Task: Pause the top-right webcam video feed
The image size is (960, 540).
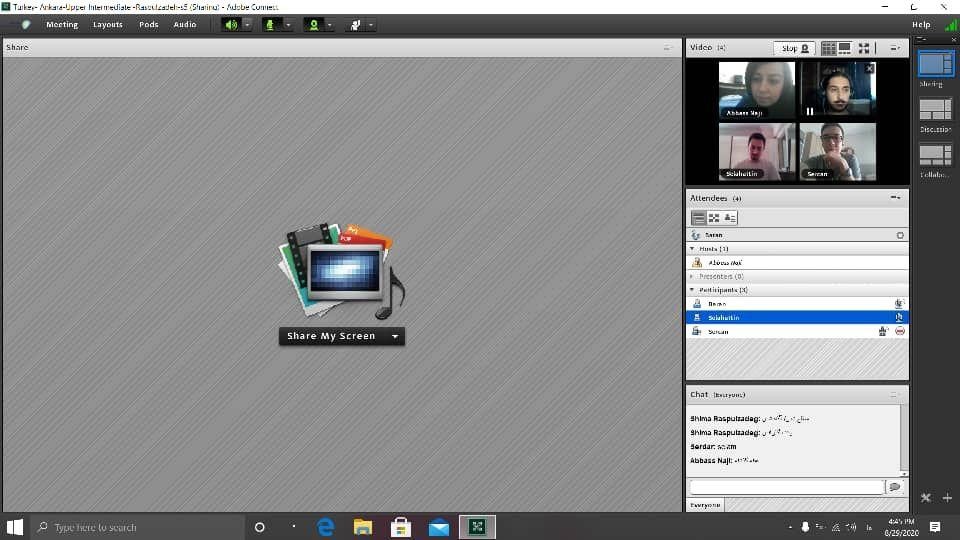Action: point(810,111)
